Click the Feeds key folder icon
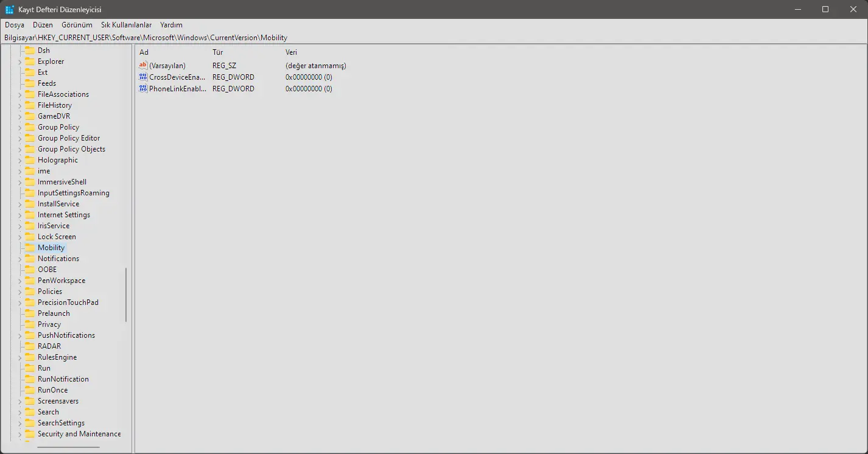 pyautogui.click(x=29, y=83)
